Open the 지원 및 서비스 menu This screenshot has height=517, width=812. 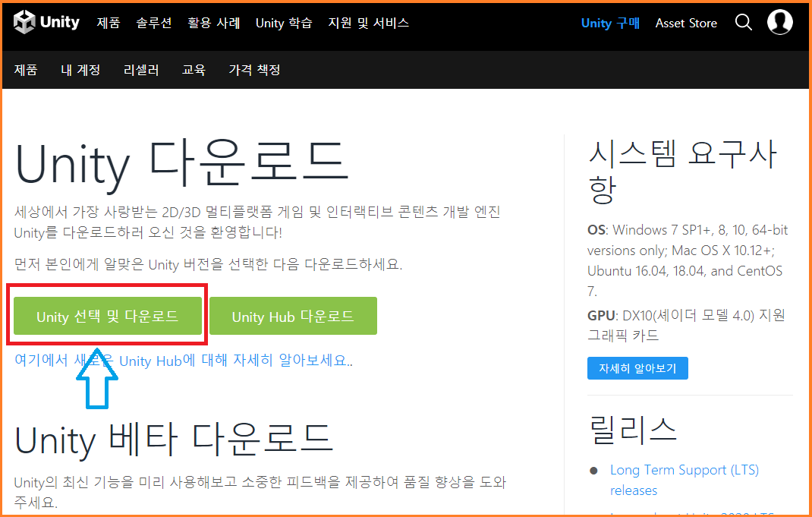click(x=369, y=23)
